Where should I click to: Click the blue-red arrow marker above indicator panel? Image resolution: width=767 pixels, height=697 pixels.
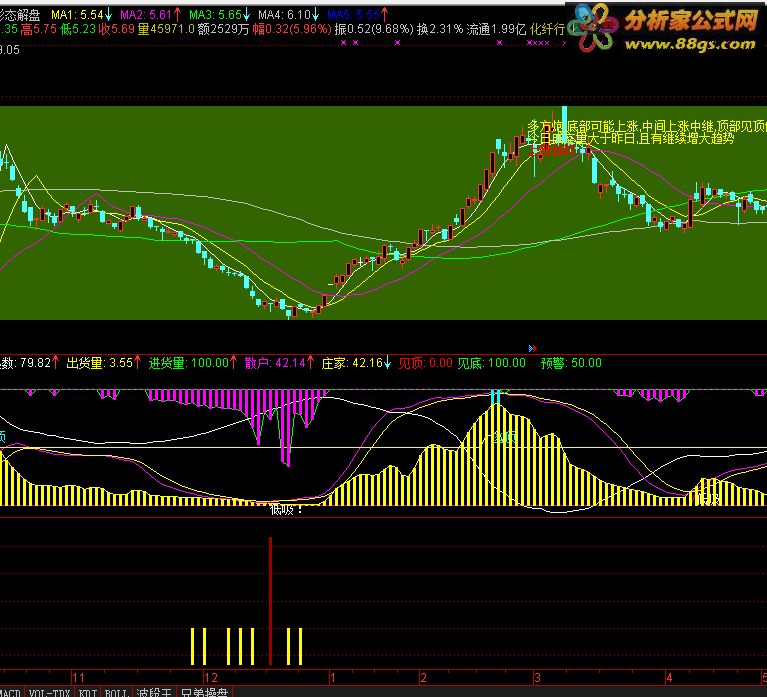(533, 348)
